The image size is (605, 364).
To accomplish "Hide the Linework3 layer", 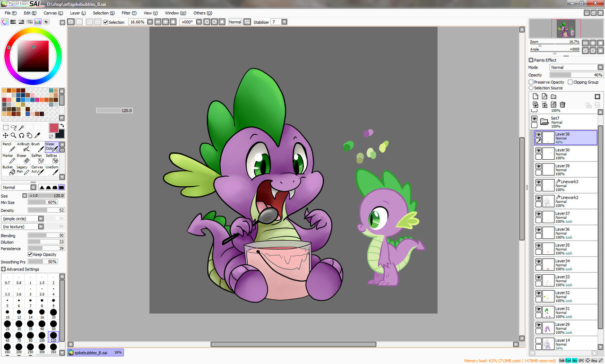I will [538, 182].
